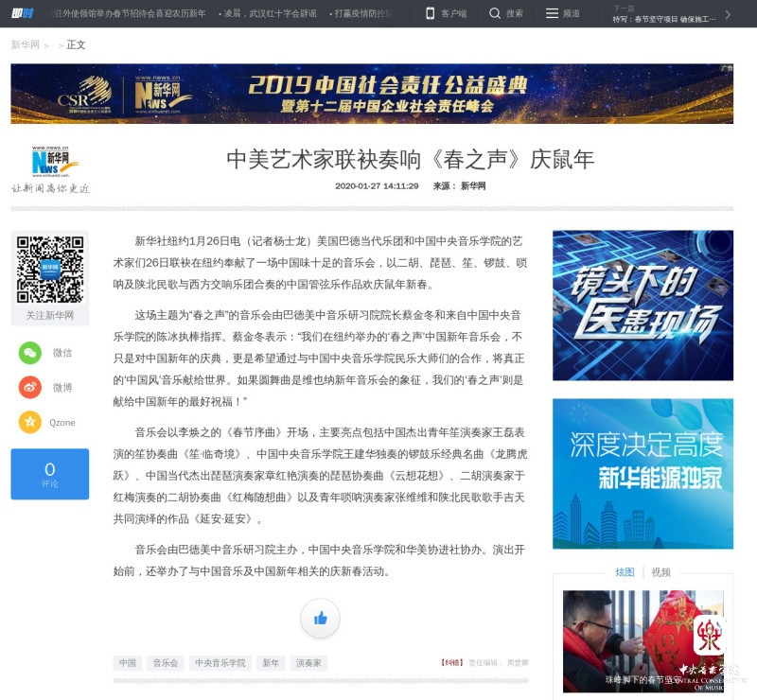Open the 频道 hamburger channel menu
The width and height of the screenshot is (757, 700).
coord(552,14)
